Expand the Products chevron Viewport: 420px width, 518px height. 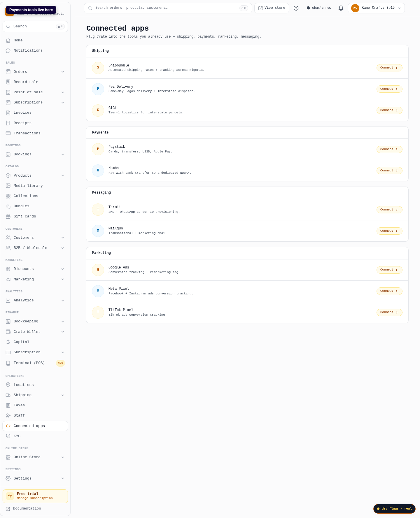click(63, 175)
